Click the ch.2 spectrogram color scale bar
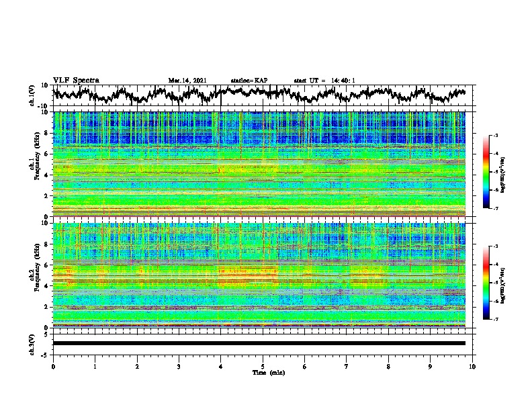 tap(486, 283)
